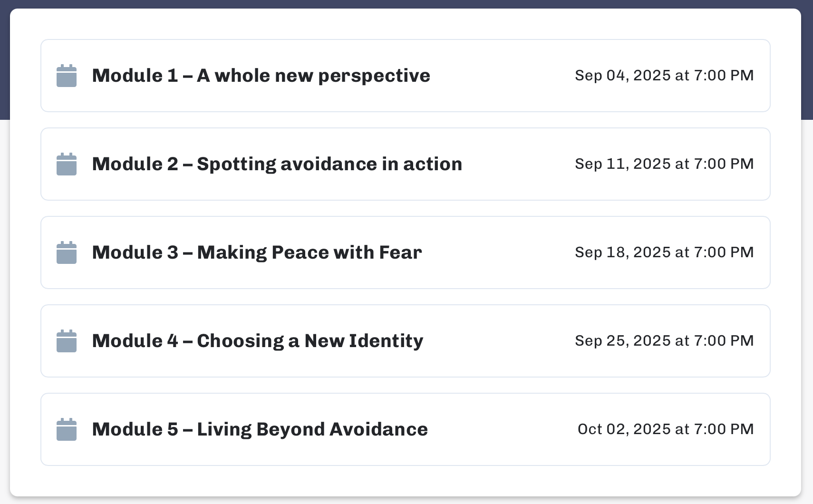
Task: Click the calendar icon beside Module 3
Action: click(x=67, y=252)
